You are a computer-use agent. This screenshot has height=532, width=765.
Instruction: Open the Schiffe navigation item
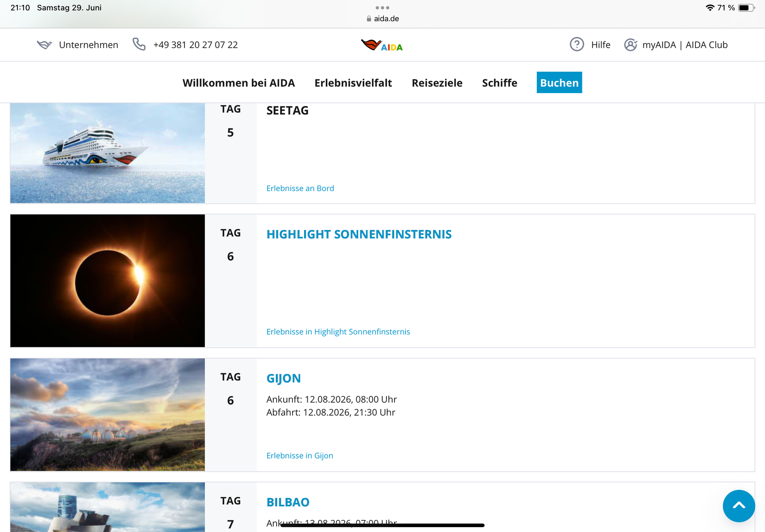pos(500,83)
